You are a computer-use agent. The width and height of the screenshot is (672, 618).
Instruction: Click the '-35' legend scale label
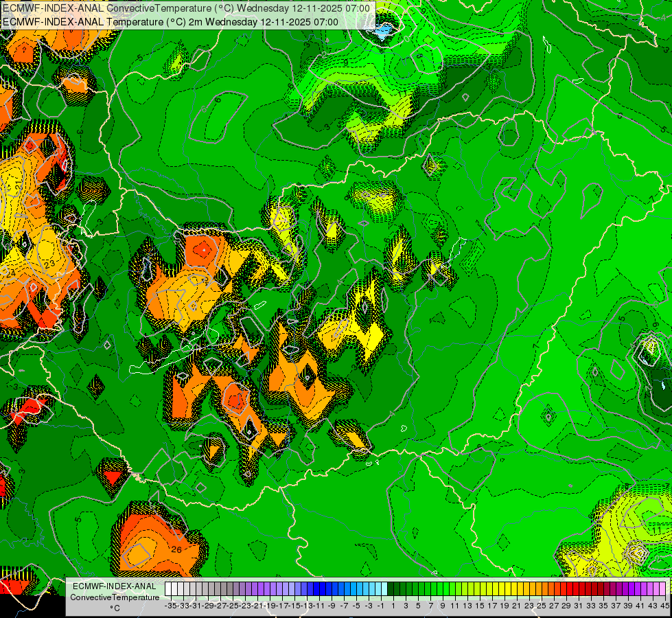(x=170, y=606)
